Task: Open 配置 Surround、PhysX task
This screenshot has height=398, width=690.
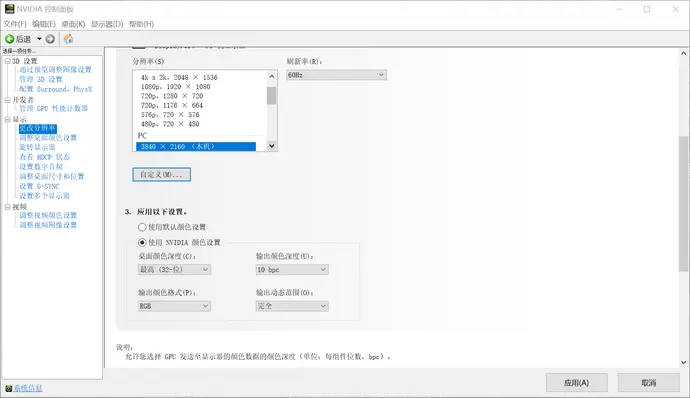Action: 55,89
